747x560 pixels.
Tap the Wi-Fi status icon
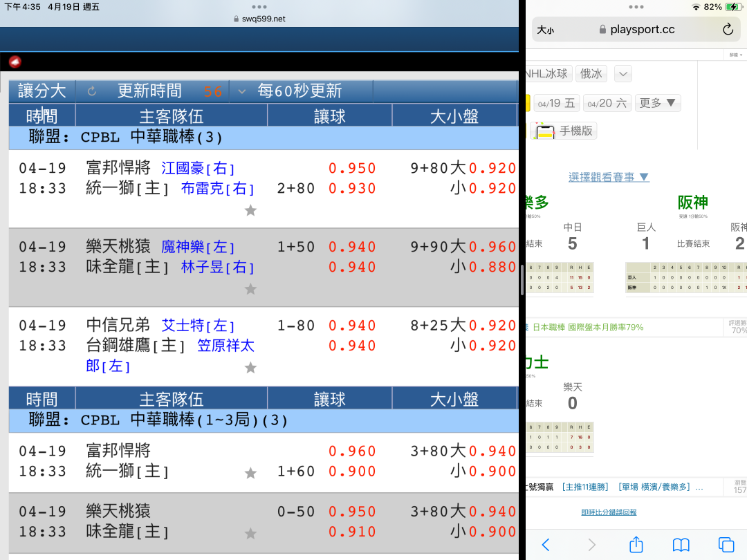click(696, 7)
